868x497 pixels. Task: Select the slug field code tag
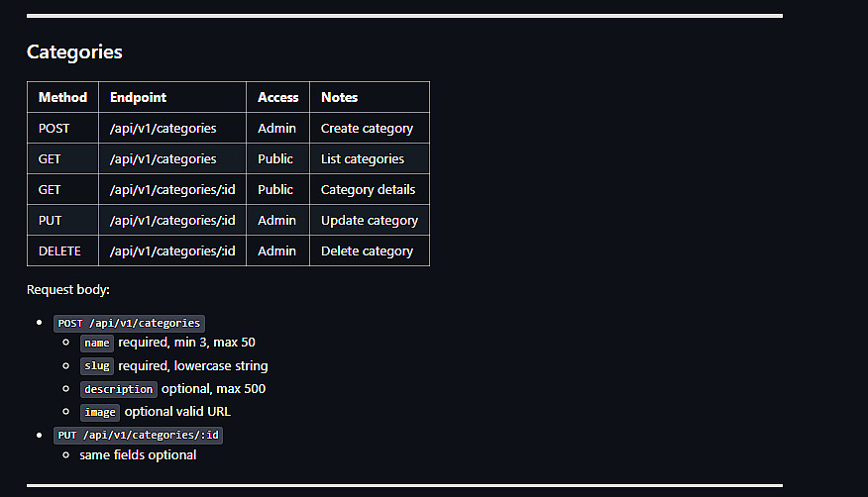pyautogui.click(x=97, y=366)
